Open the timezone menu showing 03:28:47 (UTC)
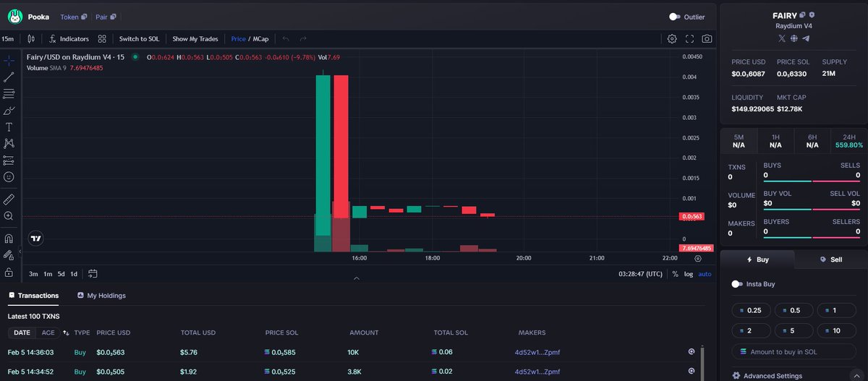Image resolution: width=868 pixels, height=381 pixels. (640, 274)
